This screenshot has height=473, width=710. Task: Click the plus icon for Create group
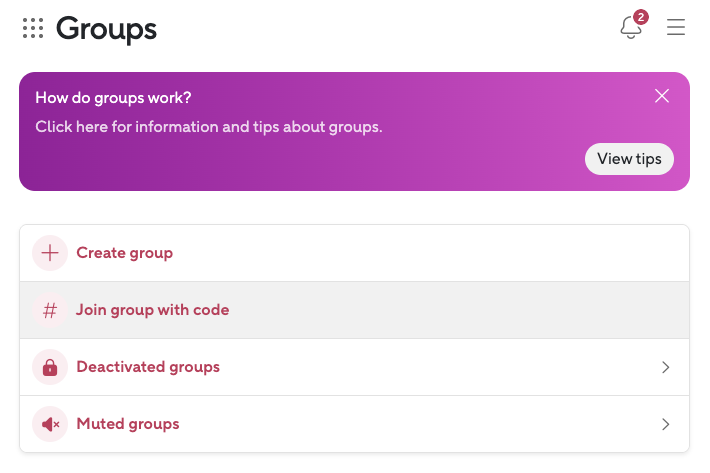(x=49, y=253)
